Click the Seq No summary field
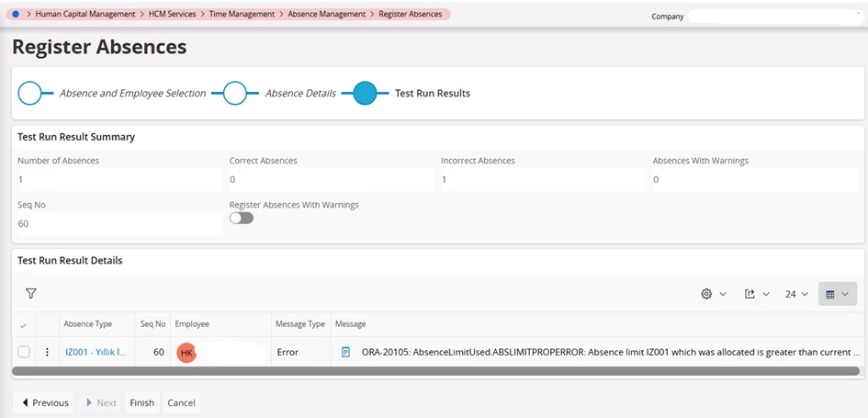 (119, 223)
